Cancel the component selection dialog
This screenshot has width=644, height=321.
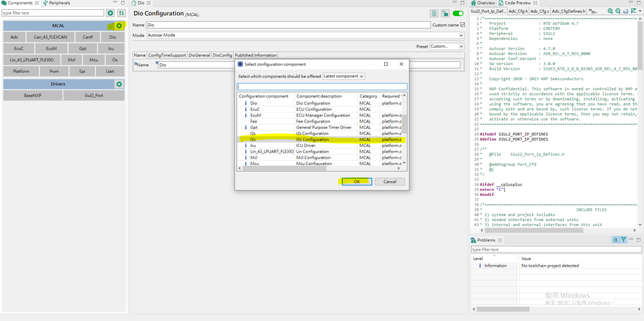390,181
